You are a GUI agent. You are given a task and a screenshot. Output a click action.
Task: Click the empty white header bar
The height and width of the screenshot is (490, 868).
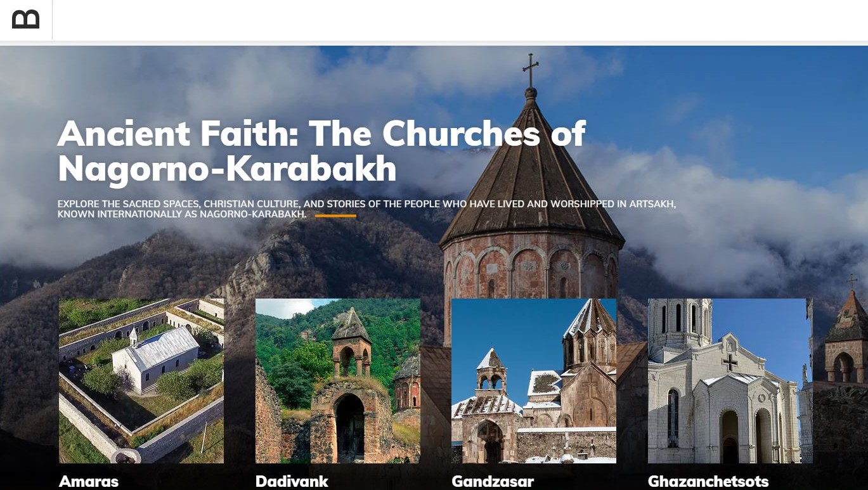pyautogui.click(x=460, y=20)
